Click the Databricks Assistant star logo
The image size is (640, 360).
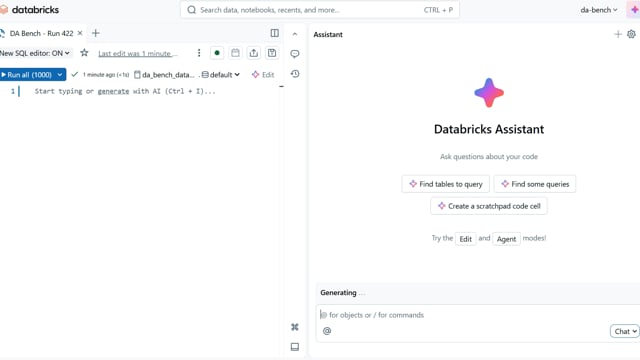click(489, 93)
